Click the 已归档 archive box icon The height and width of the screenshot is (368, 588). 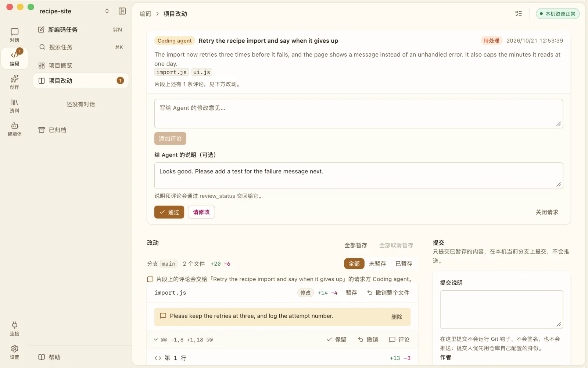[x=42, y=130]
